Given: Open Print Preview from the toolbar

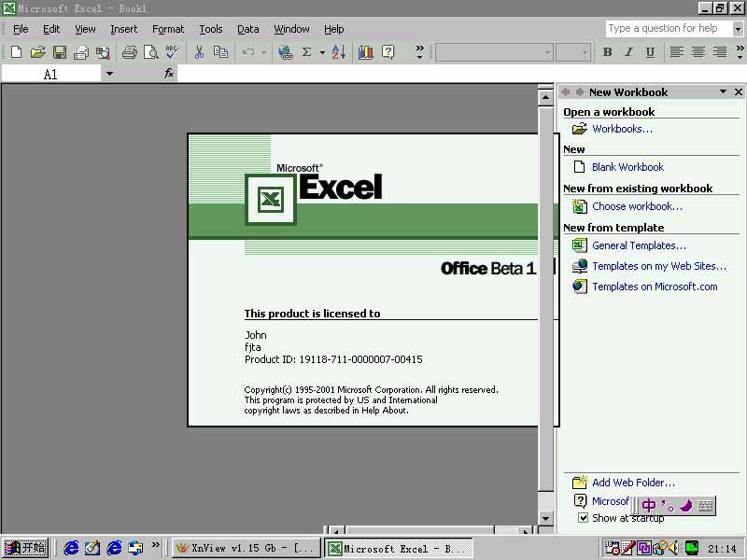Looking at the screenshot, I should click(151, 52).
